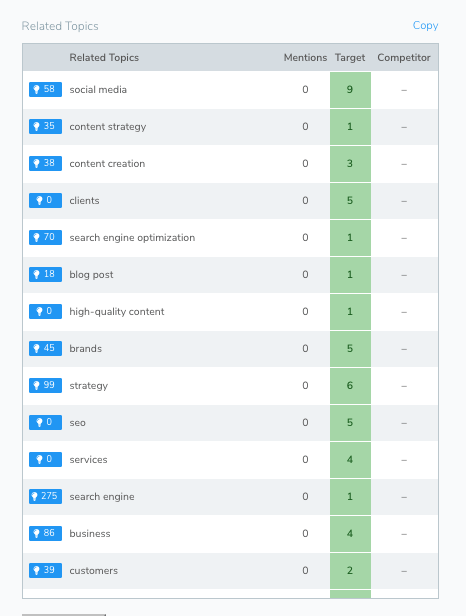Click the lightbulb badge 39 for customers
The height and width of the screenshot is (616, 466).
coord(45,570)
